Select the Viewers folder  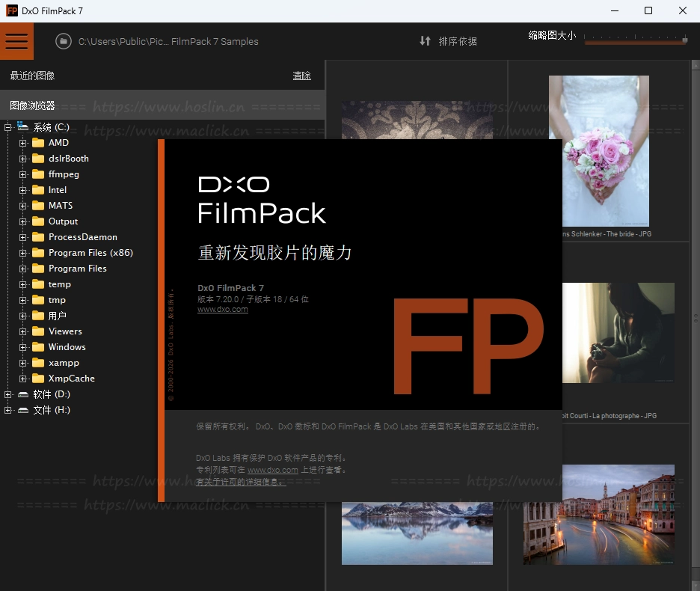coord(65,331)
